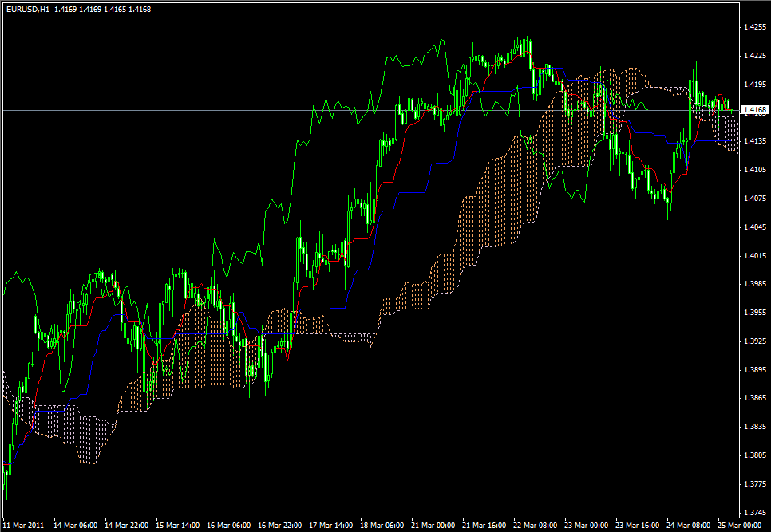Click price axis label 1.4135
Image resolution: width=771 pixels, height=532 pixels.
click(755, 141)
